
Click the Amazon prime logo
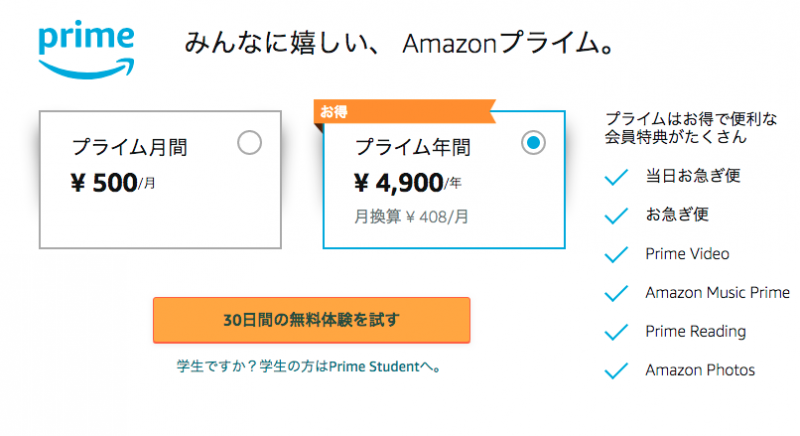[86, 49]
